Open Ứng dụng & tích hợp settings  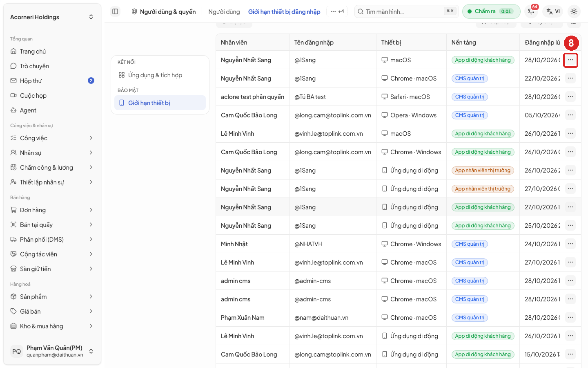(160, 75)
